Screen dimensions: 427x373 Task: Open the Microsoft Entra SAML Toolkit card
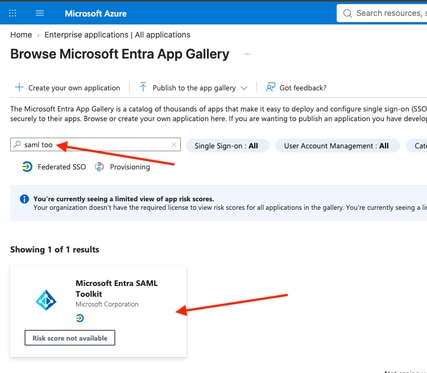tap(98, 311)
